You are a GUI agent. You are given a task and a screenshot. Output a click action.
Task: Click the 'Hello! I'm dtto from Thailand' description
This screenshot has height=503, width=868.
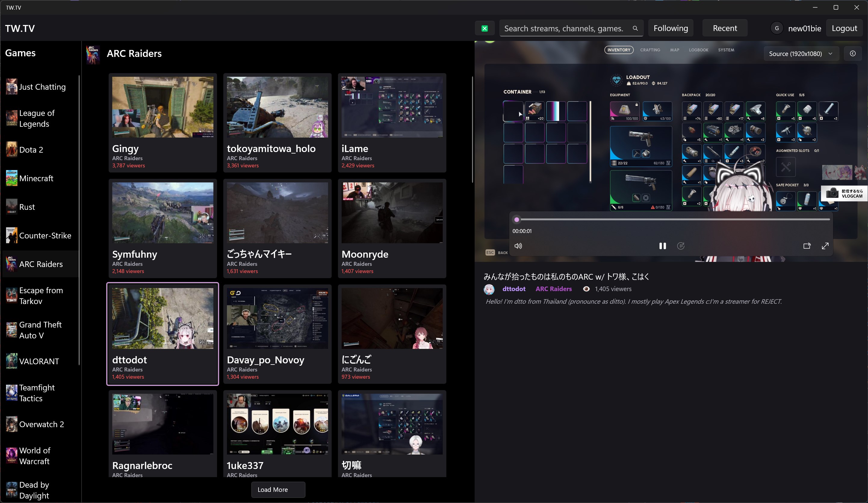(634, 301)
